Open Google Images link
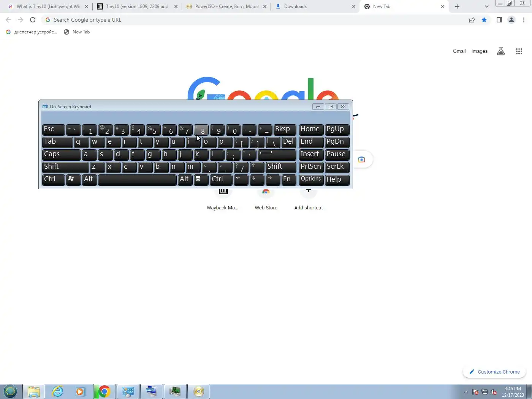Viewport: 532px width, 399px height. coord(479,51)
